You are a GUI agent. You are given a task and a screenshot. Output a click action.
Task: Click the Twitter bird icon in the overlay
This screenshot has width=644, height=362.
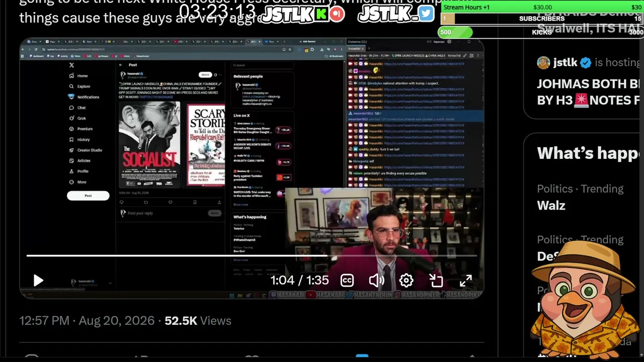pyautogui.click(x=426, y=14)
